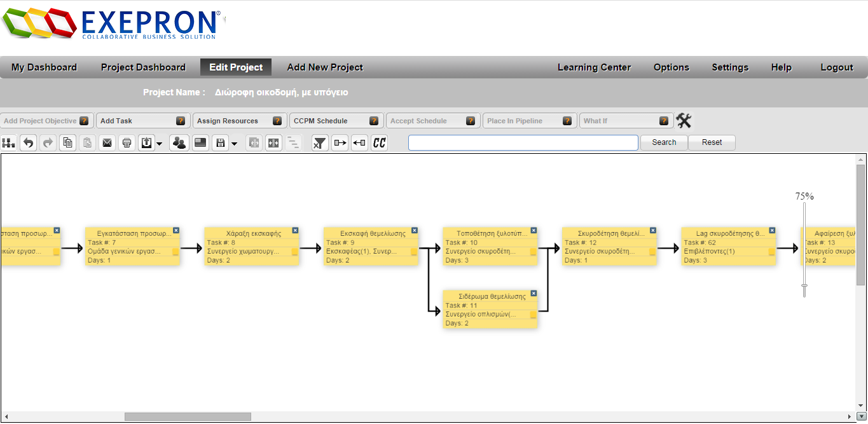868x424 pixels.
Task: Close the Task # 12 card
Action: 653,230
